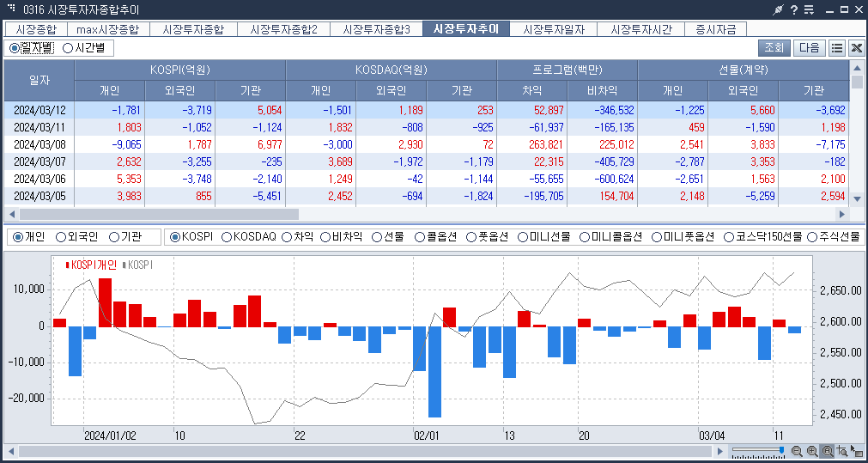Screen dimensions: 868x463
Task: Click the -600,624 비차익 cell
Action: 603,179
